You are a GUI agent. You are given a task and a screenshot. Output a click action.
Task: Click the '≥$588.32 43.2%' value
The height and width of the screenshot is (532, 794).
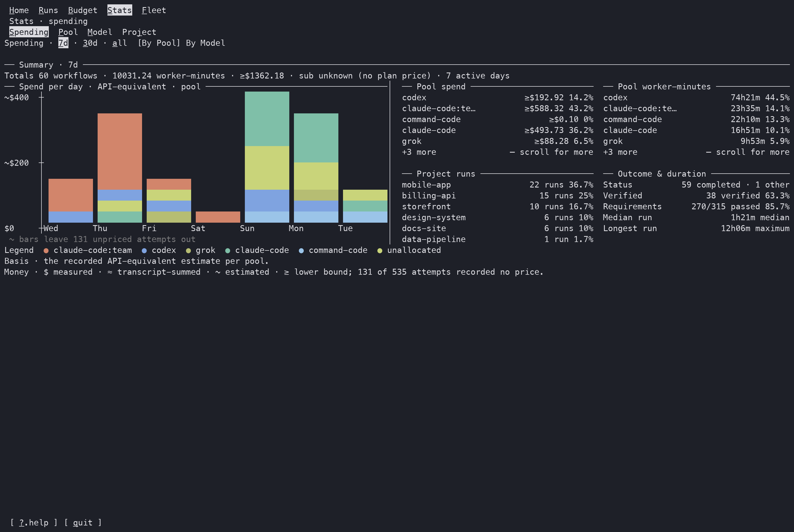tap(559, 108)
